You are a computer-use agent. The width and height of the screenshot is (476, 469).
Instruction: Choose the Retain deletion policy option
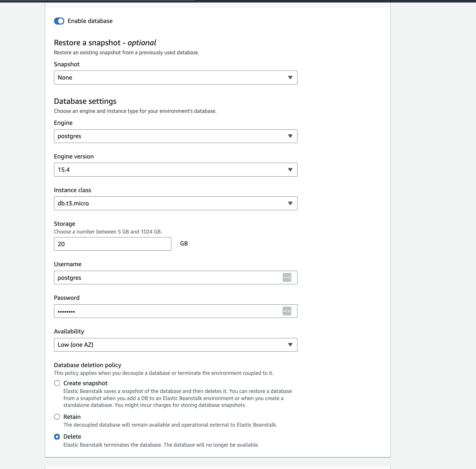pos(57,417)
